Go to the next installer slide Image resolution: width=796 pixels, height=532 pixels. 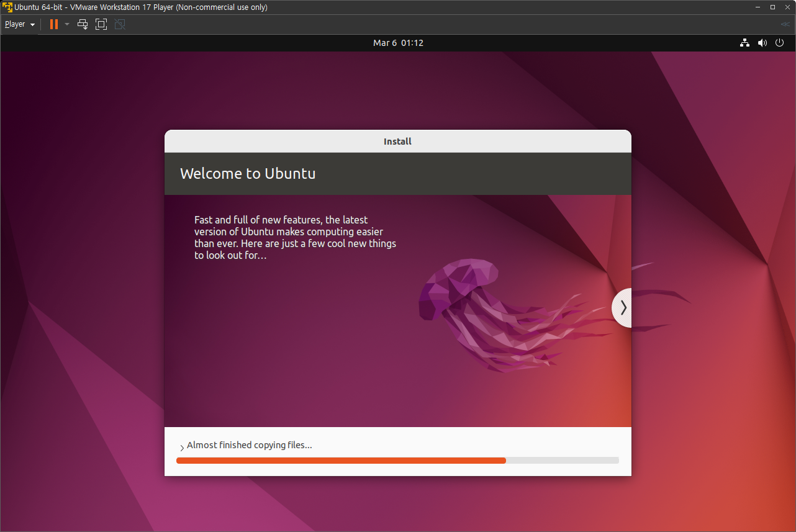tap(622, 308)
